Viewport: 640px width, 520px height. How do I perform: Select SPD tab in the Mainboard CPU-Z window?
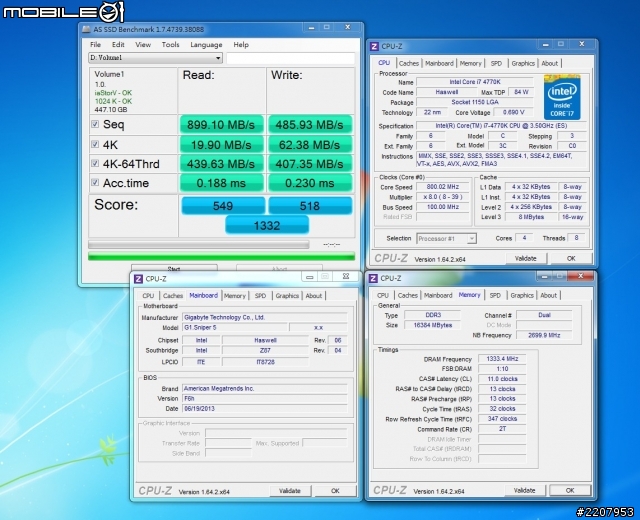260,296
